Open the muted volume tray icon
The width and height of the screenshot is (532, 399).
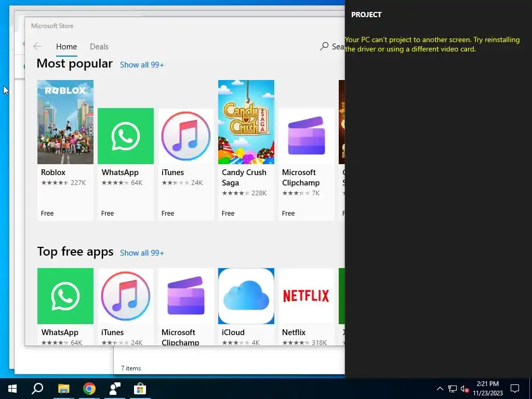tap(465, 389)
